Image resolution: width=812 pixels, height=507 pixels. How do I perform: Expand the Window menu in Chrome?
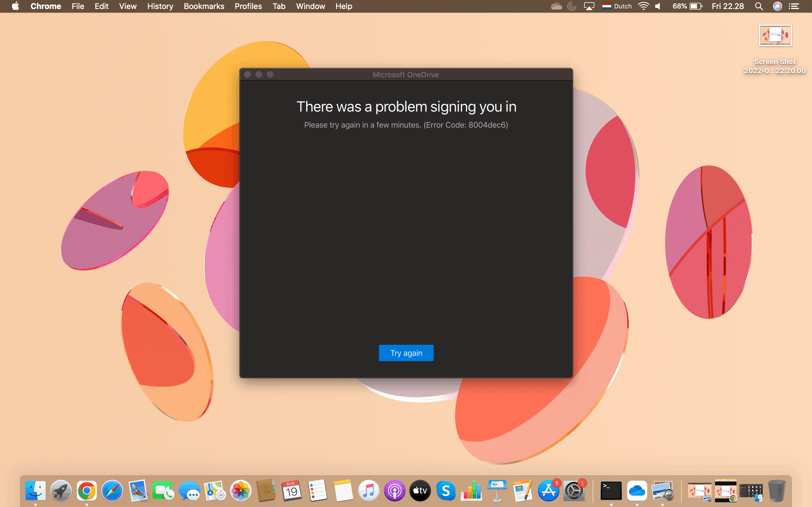click(x=311, y=6)
